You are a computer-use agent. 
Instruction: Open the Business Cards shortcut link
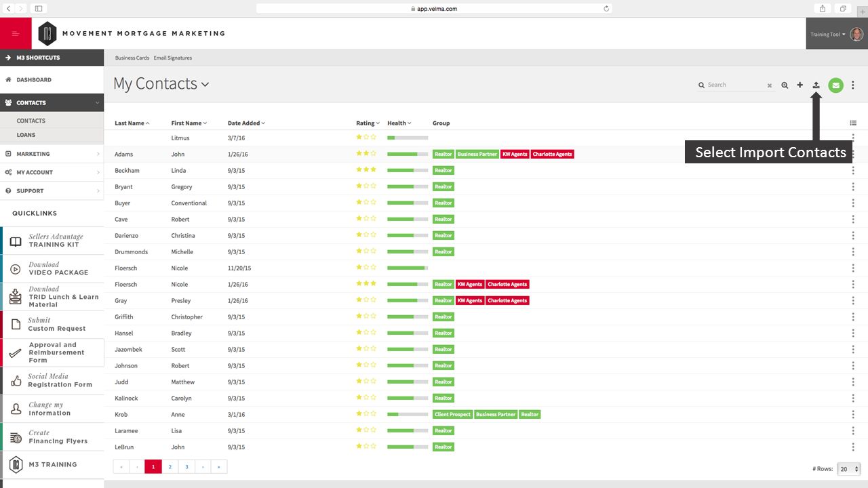pos(132,58)
